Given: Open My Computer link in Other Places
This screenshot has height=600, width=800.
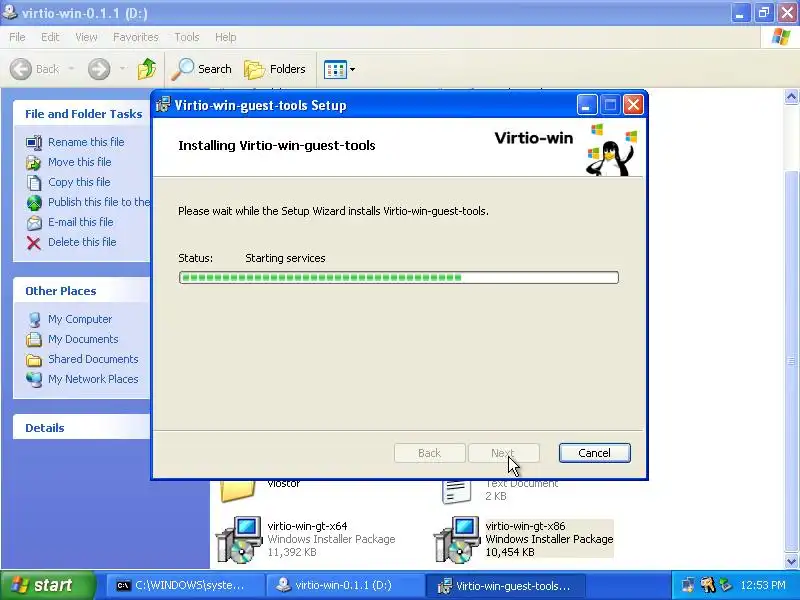Looking at the screenshot, I should pos(80,319).
